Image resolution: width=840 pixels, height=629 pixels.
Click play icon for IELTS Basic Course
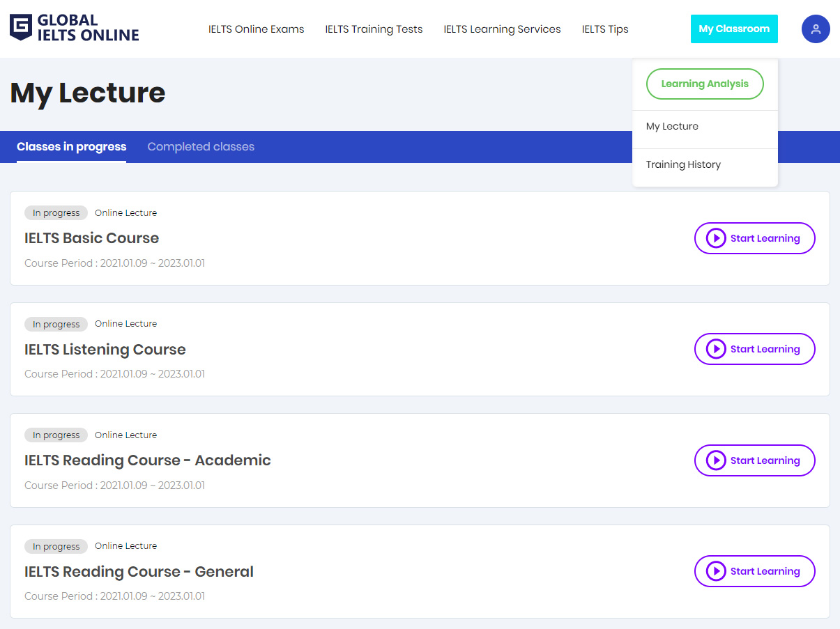coord(716,238)
